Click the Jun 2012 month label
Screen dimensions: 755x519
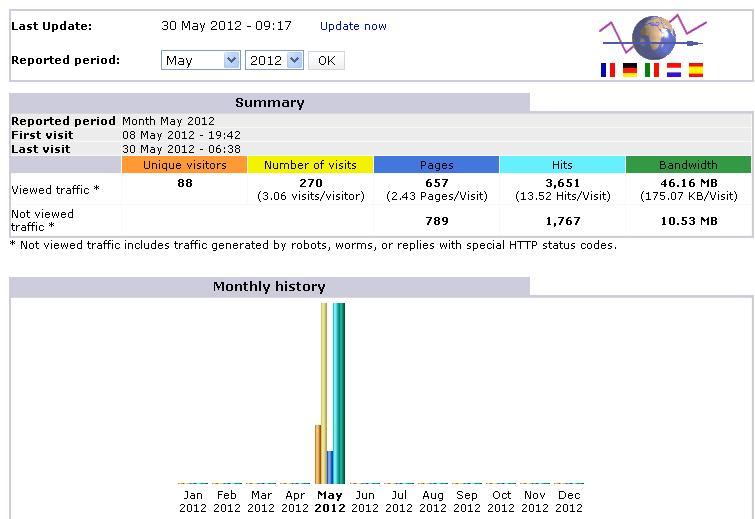pos(364,501)
